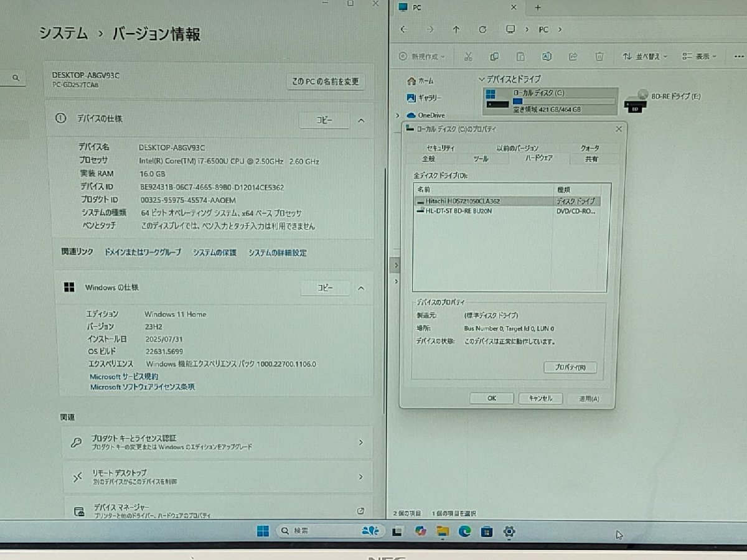Screen dimensions: 747x560
Task: Open the 新規作成 dropdown menu
Action: [x=421, y=57]
